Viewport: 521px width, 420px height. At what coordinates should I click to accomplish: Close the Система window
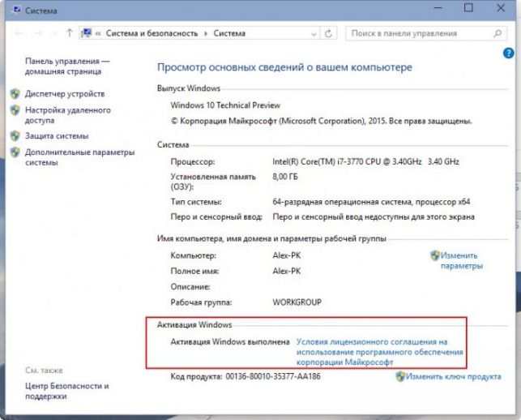[x=501, y=7]
